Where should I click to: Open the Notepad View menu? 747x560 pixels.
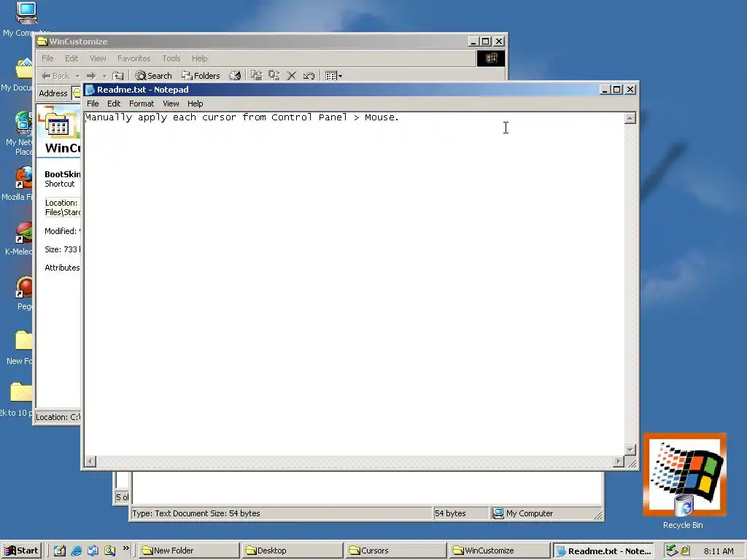click(171, 104)
